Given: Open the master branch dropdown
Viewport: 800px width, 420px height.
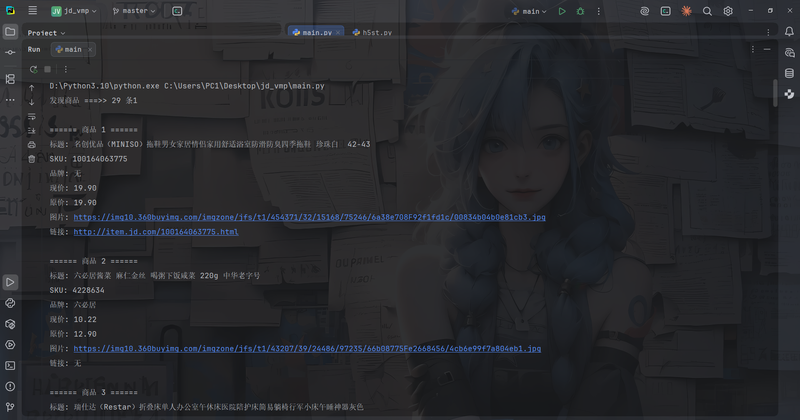Looking at the screenshot, I should point(134,11).
